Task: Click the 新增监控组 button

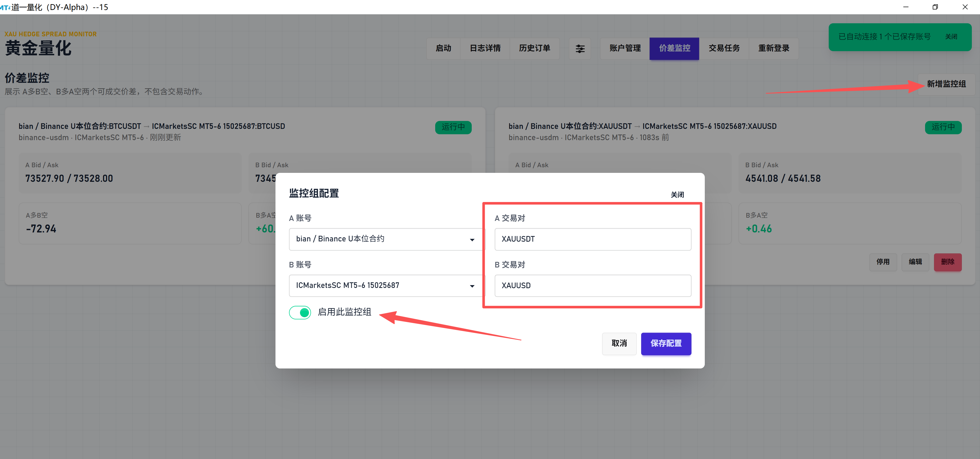Action: point(946,84)
